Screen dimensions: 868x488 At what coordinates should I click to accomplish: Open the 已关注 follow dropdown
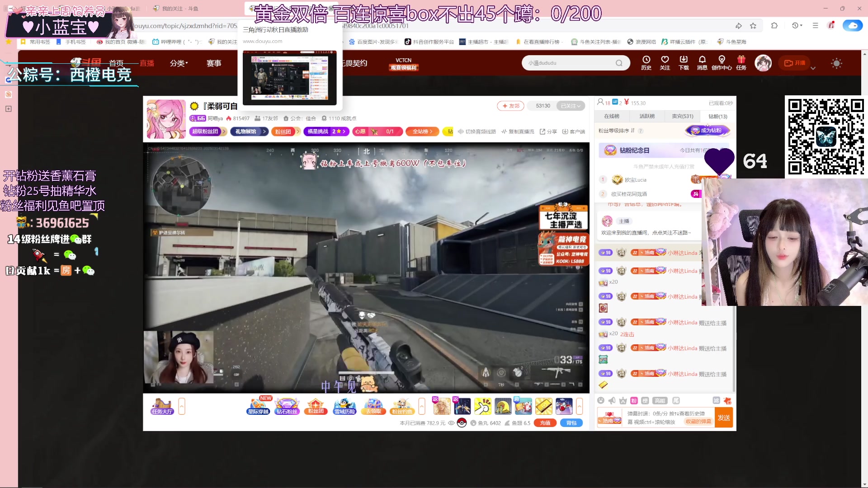point(570,106)
